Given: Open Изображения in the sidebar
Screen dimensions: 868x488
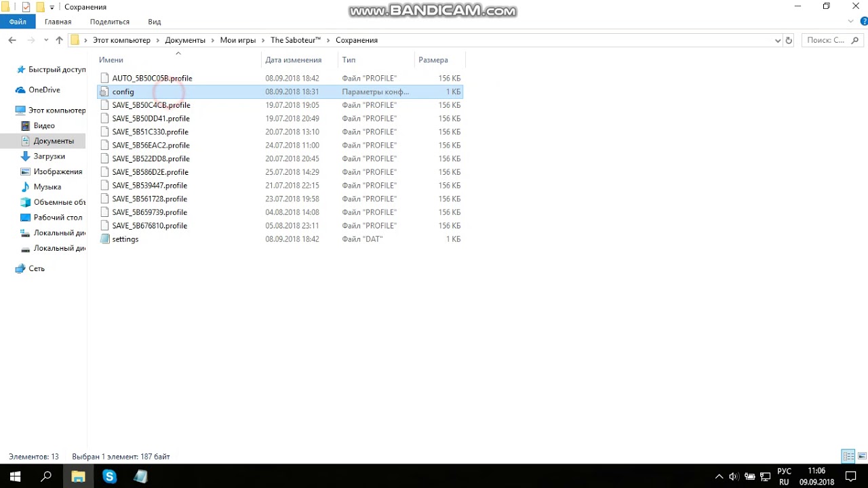Looking at the screenshot, I should (58, 171).
